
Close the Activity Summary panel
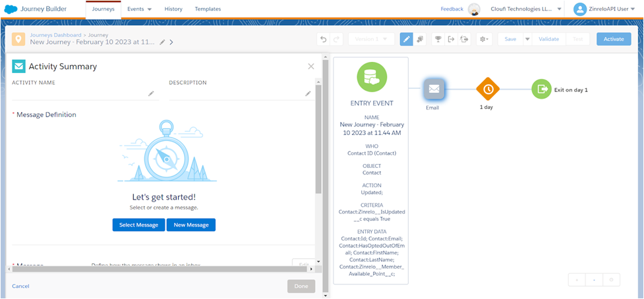[311, 67]
